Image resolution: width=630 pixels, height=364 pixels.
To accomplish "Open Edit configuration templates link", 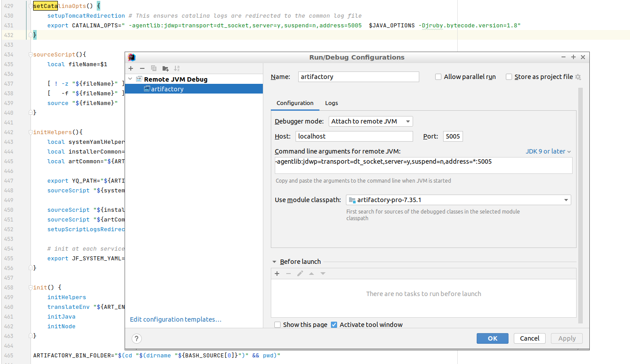I will coord(175,319).
